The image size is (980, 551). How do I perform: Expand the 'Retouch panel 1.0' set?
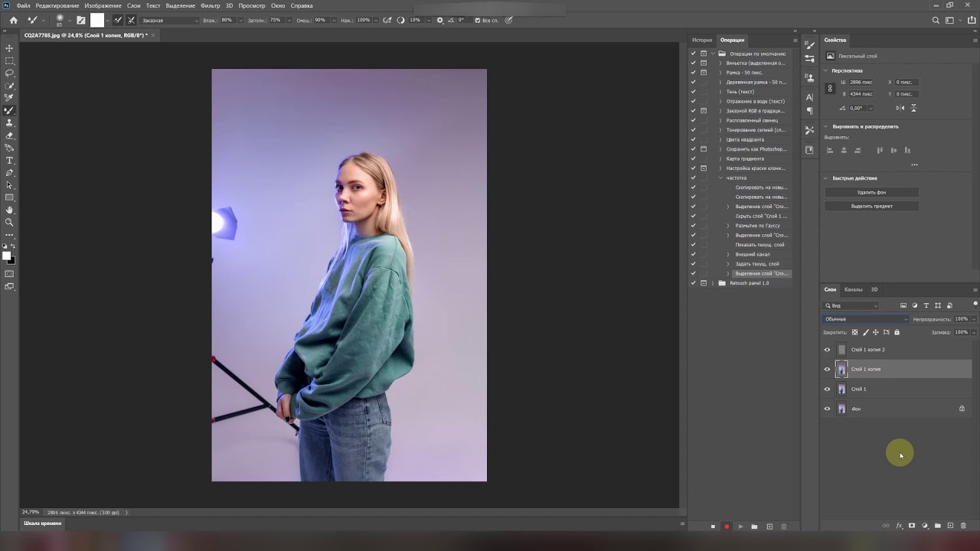[x=714, y=283]
